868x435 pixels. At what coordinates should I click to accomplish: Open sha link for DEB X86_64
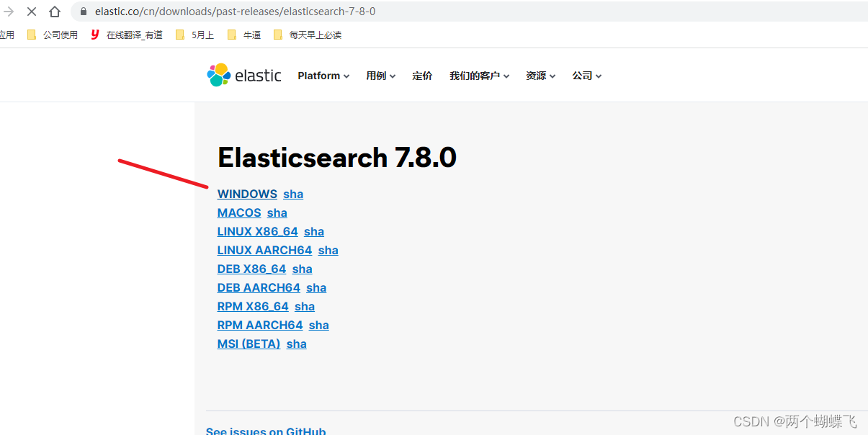(303, 269)
